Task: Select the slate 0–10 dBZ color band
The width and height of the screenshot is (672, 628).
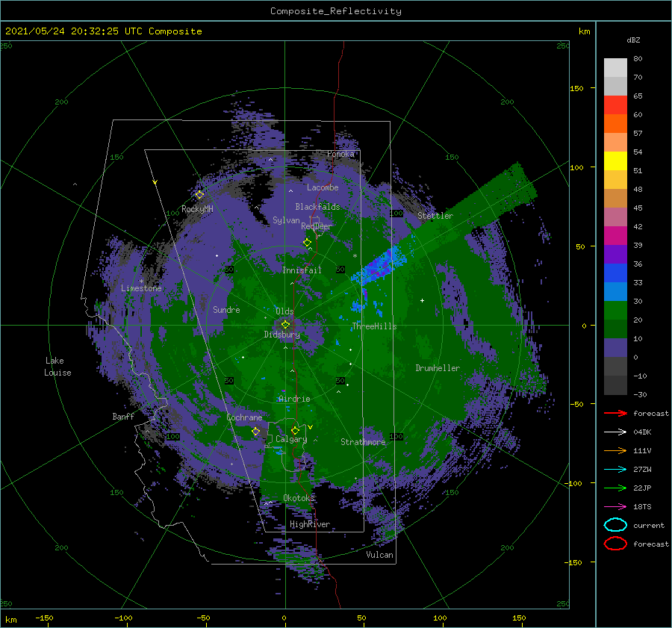Action: (615, 348)
